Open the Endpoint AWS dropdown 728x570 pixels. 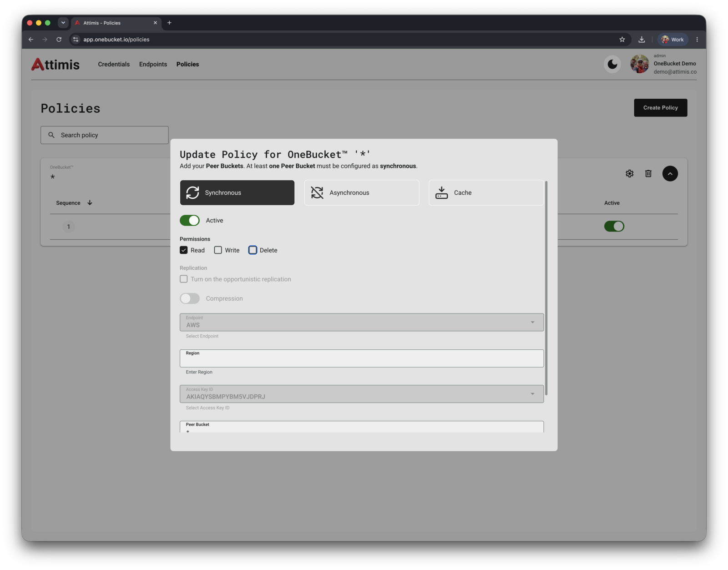pos(362,322)
